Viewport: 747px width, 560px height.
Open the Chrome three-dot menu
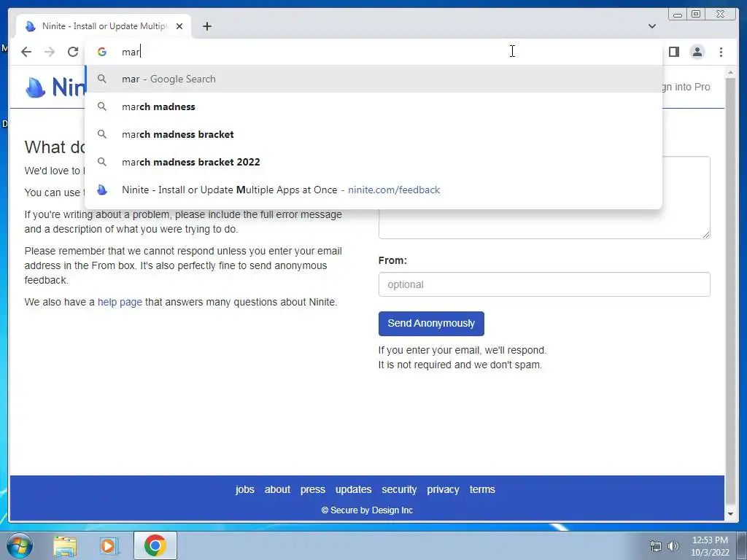click(x=721, y=52)
